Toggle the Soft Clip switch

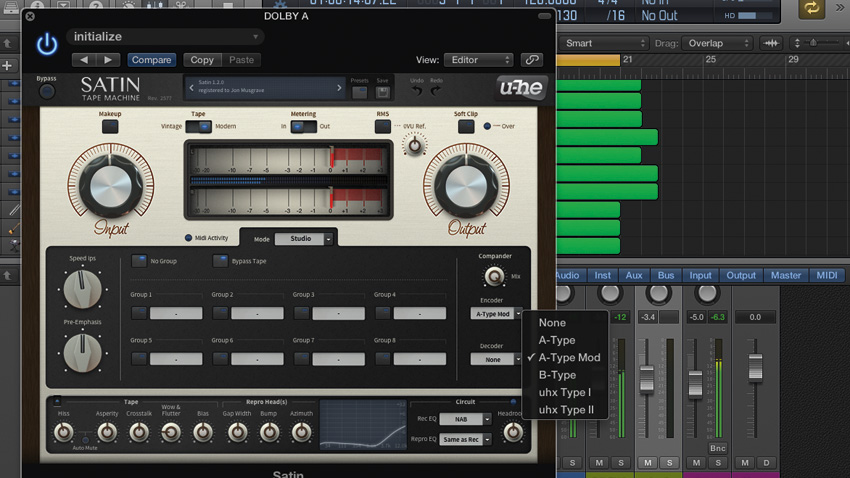(x=466, y=127)
